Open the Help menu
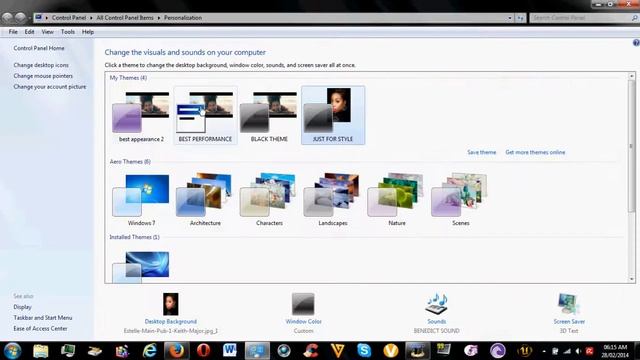This screenshot has height=360, width=640. [x=88, y=32]
